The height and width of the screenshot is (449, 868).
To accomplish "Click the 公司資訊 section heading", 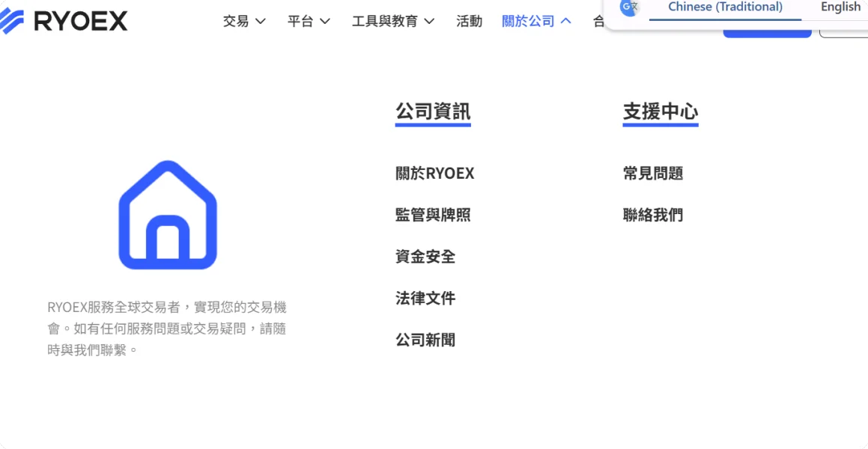I will pyautogui.click(x=433, y=112).
